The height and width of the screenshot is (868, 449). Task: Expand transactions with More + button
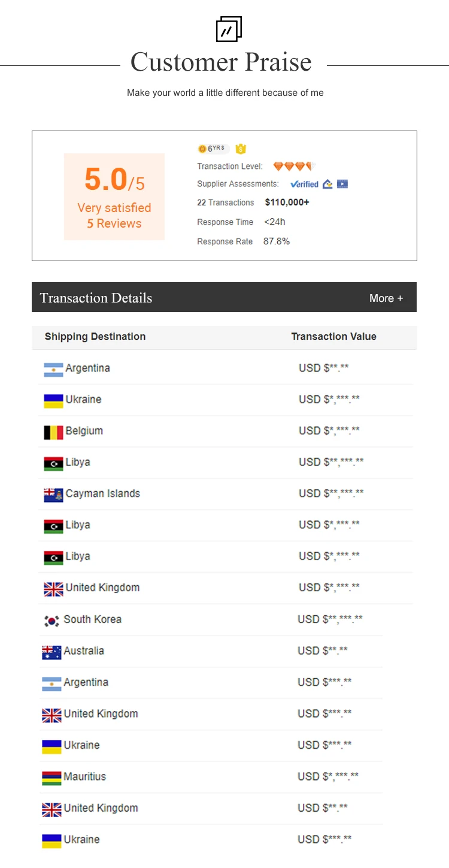pyautogui.click(x=386, y=298)
